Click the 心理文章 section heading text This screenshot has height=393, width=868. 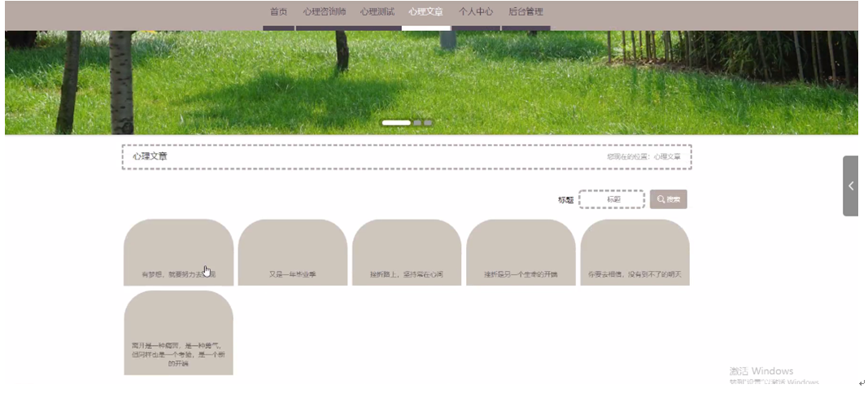pyautogui.click(x=150, y=157)
